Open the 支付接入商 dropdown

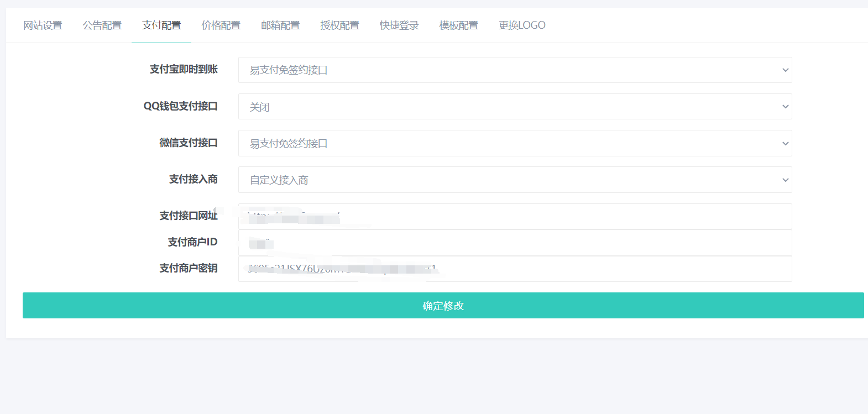pos(514,180)
